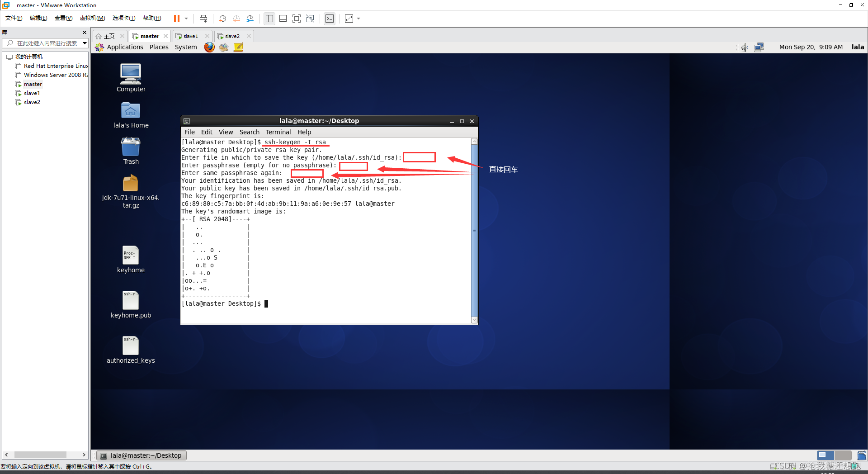
Task: Open the GNOME System menu
Action: pyautogui.click(x=186, y=47)
